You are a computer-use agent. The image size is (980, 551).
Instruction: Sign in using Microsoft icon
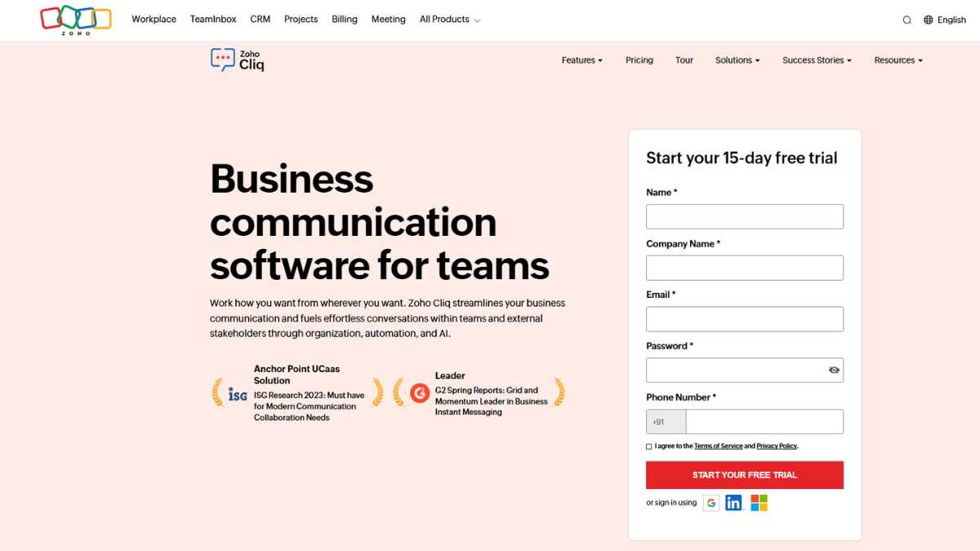tap(759, 503)
